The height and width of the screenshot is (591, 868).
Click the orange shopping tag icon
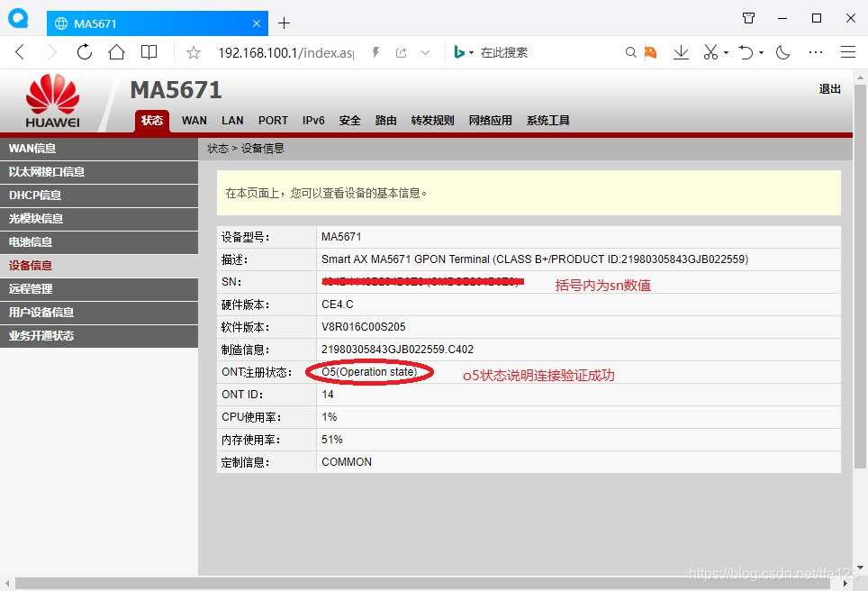click(x=650, y=52)
